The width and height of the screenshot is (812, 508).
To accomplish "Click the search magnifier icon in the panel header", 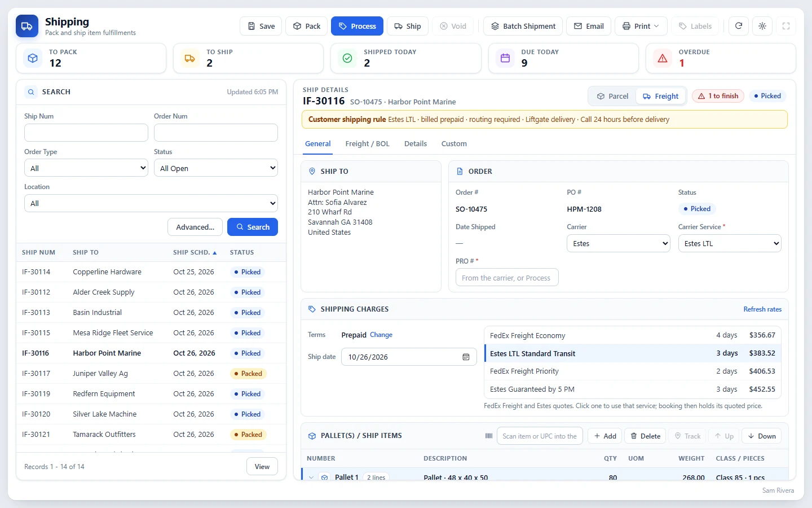I will (x=32, y=92).
